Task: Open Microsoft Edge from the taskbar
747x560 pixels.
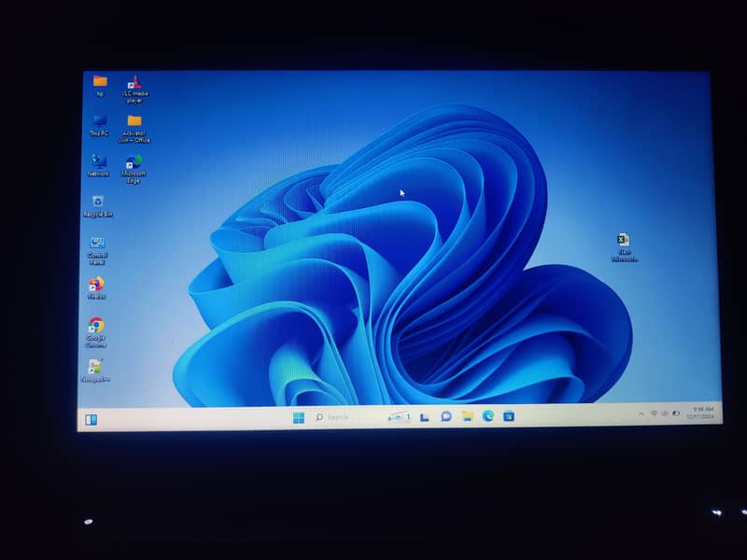Action: [487, 416]
